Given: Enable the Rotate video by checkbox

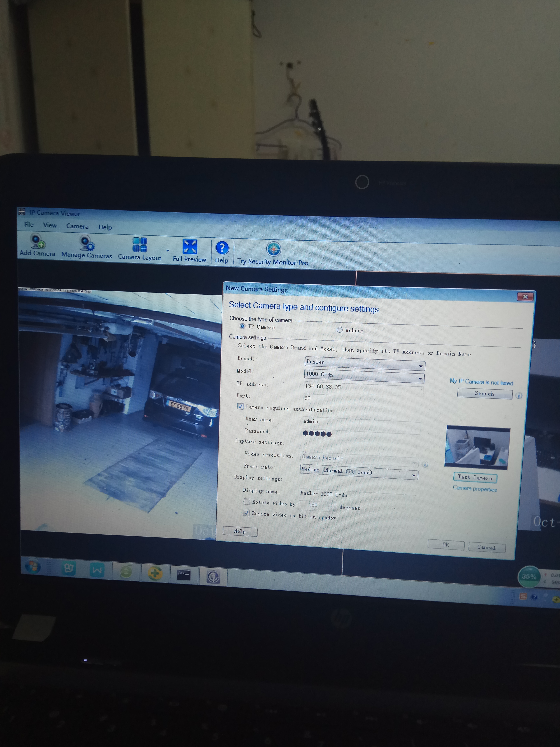Looking at the screenshot, I should pyautogui.click(x=247, y=502).
